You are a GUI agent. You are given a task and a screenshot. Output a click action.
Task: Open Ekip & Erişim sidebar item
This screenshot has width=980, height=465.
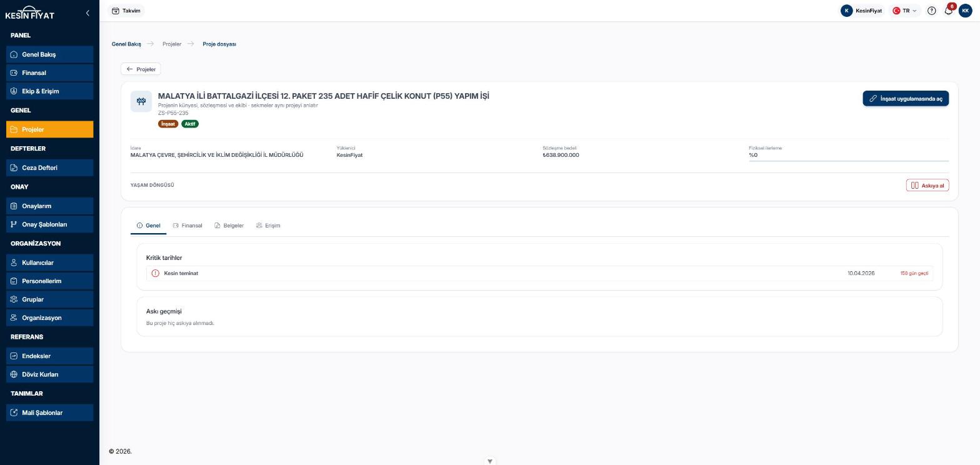[50, 91]
